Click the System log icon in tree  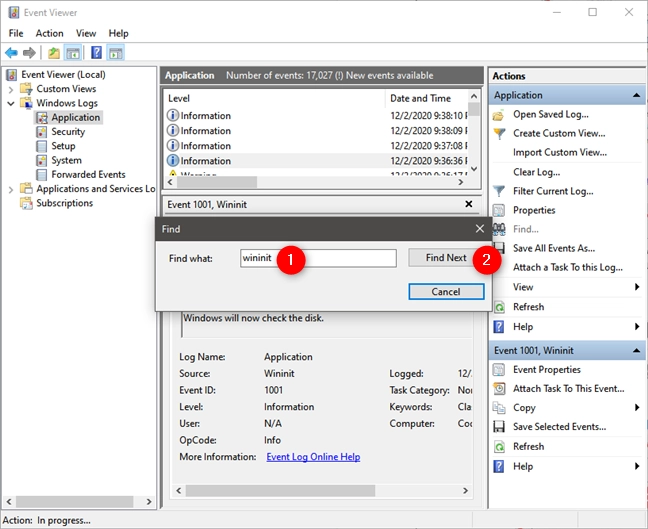(x=42, y=160)
